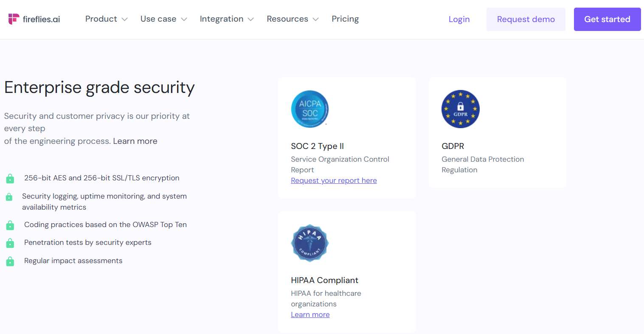
Task: Click lock icon beside OWASP Top Ten
Action: tap(10, 225)
